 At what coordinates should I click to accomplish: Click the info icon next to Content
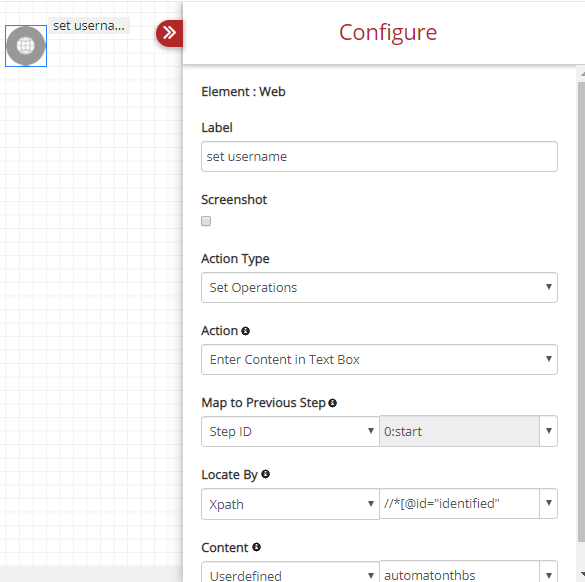(256, 547)
